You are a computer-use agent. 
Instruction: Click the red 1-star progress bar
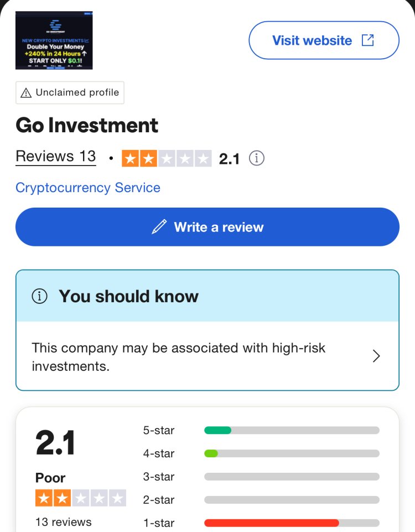[272, 523]
